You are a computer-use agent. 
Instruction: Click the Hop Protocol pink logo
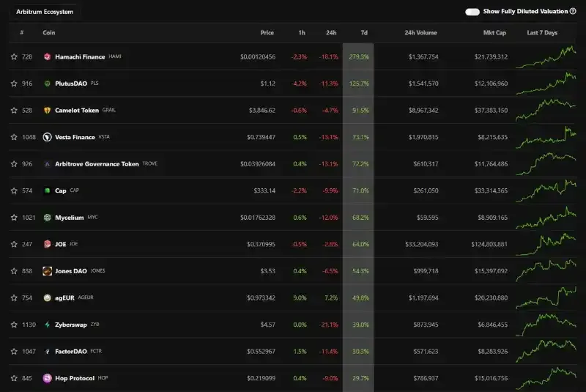(47, 378)
